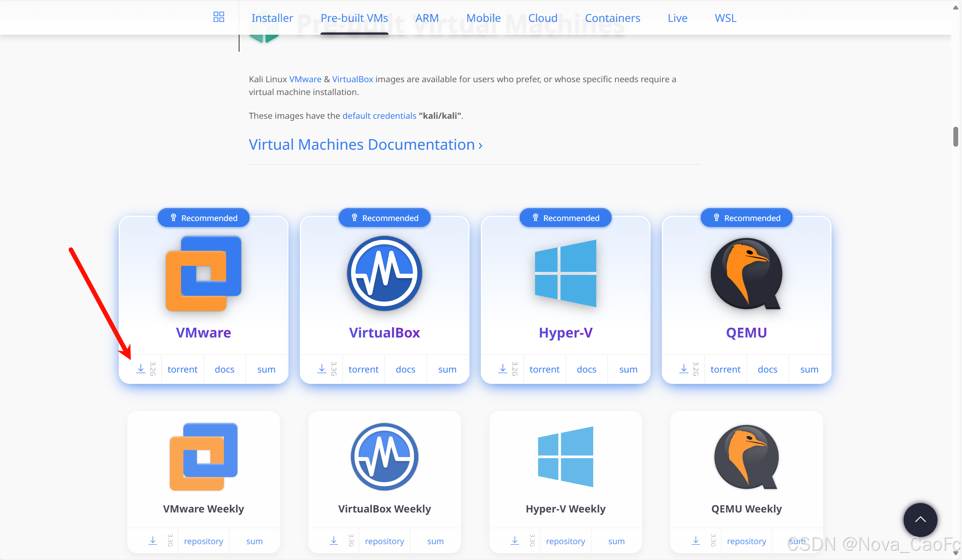Click the VirtualBox download arrow icon
The image size is (962, 560).
pos(322,368)
